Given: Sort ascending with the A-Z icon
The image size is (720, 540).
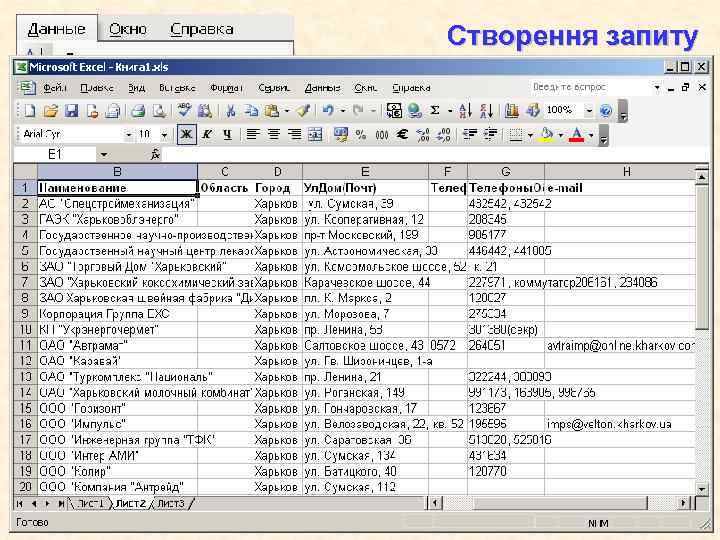Looking at the screenshot, I should pyautogui.click(x=465, y=111).
